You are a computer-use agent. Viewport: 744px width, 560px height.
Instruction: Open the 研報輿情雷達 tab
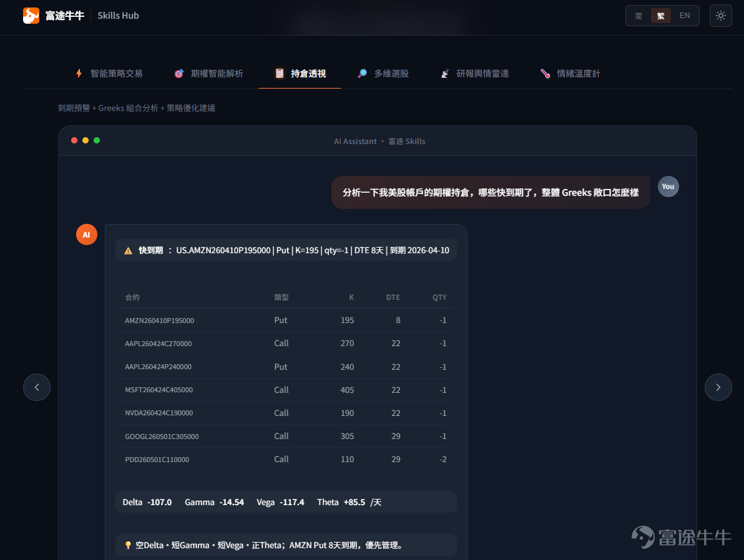point(474,74)
